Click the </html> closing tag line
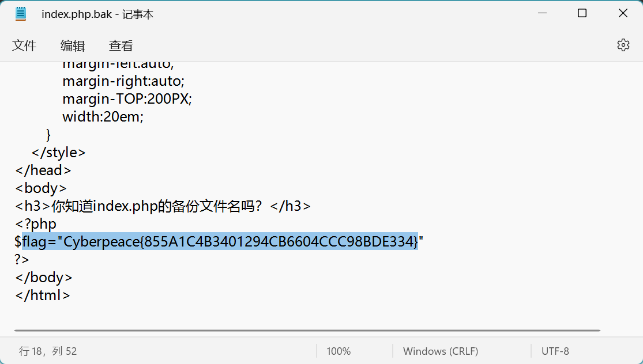The image size is (643, 364). (43, 295)
